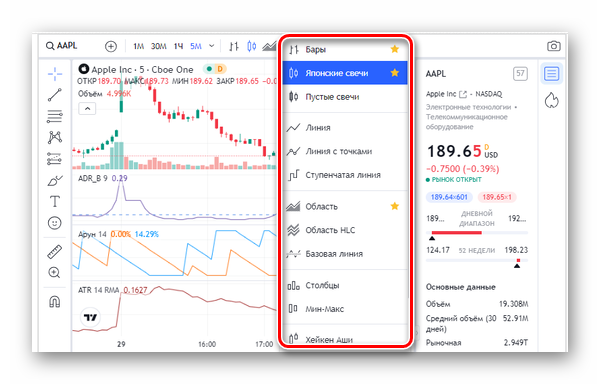This screenshot has height=384, width=600.
Task: Open the text annotation tool
Action: [55, 201]
